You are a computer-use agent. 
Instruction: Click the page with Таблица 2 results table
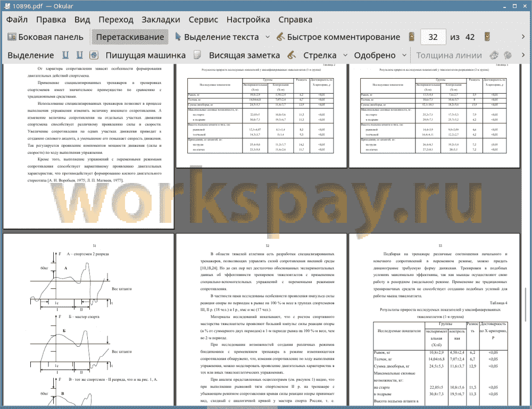tap(261, 115)
